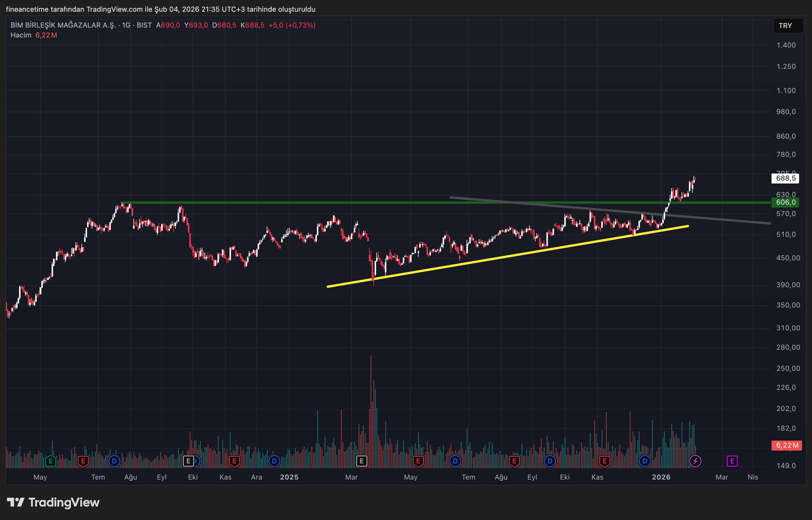Screen dimensions: 812x520
Task: Click the BİM BİRLEŞİK MAĞAZALAR symbol title
Action: point(63,25)
